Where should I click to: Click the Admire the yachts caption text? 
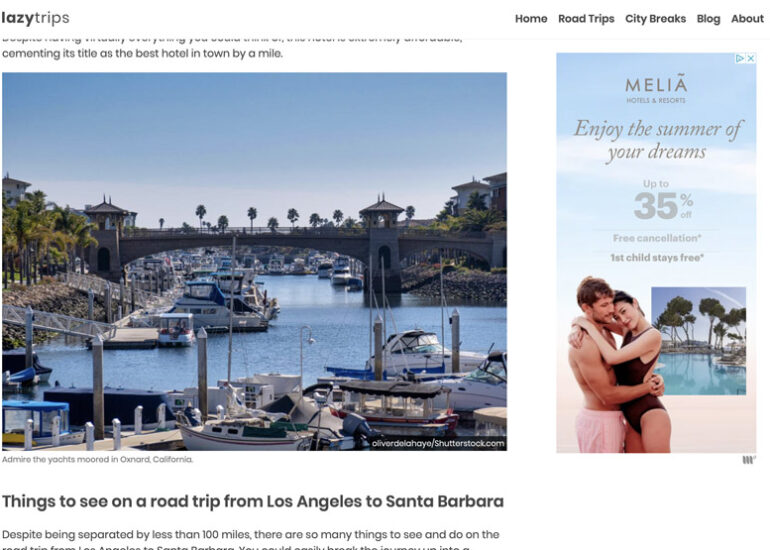coord(97,460)
